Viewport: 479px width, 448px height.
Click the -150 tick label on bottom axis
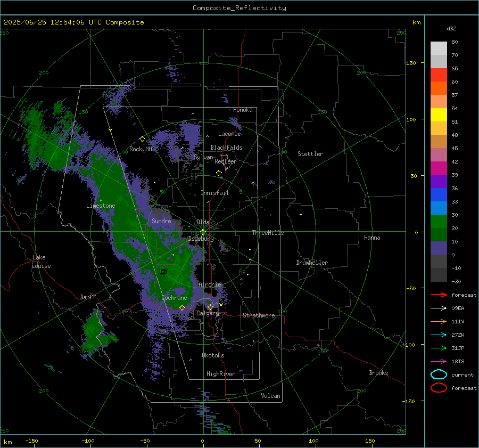pos(31,441)
